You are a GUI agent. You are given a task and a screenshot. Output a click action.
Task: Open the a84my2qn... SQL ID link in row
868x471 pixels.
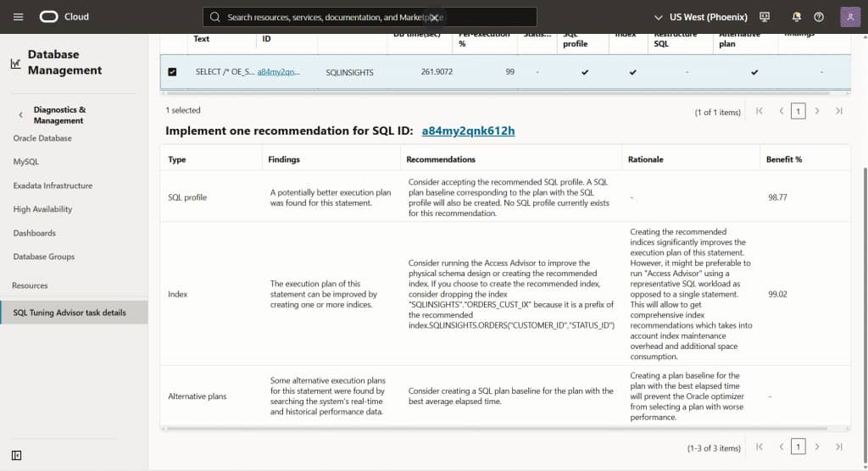279,72
